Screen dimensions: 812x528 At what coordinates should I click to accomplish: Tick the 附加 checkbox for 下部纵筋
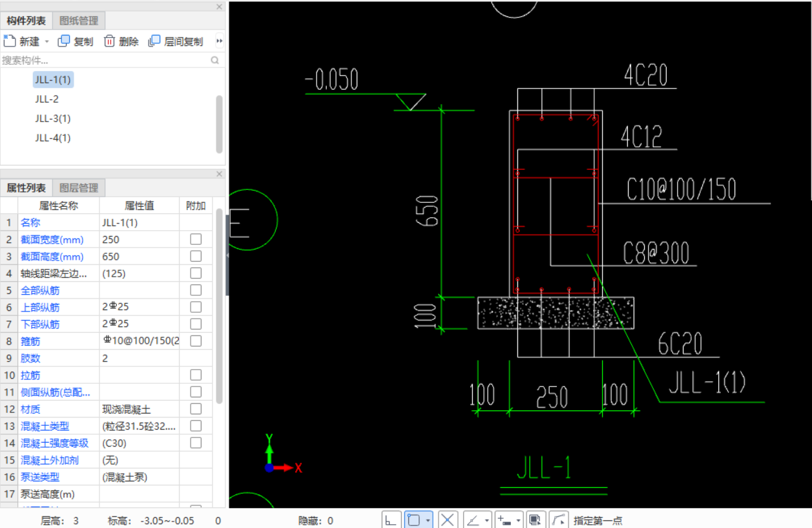coord(196,324)
